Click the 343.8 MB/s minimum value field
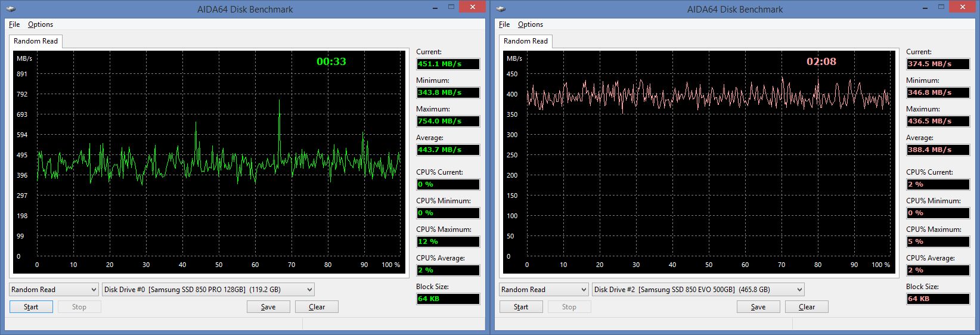The width and height of the screenshot is (980, 335). tap(448, 92)
